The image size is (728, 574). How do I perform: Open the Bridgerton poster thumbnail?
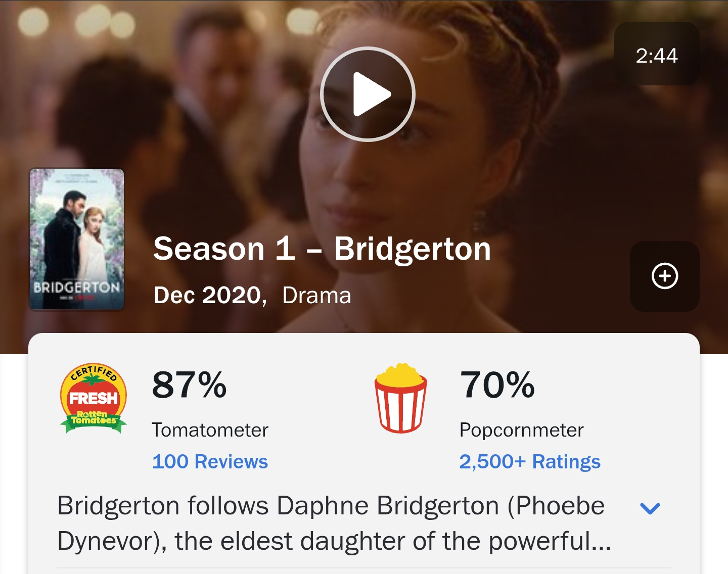tap(77, 239)
